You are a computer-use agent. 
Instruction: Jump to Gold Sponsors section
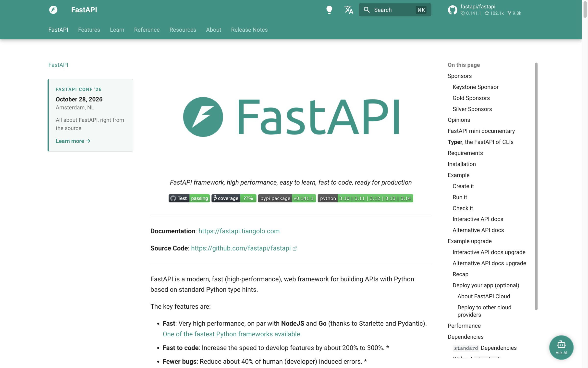pos(471,98)
